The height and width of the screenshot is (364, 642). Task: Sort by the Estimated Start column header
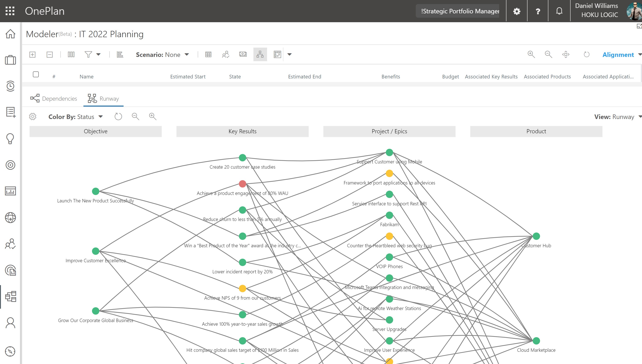coord(188,77)
